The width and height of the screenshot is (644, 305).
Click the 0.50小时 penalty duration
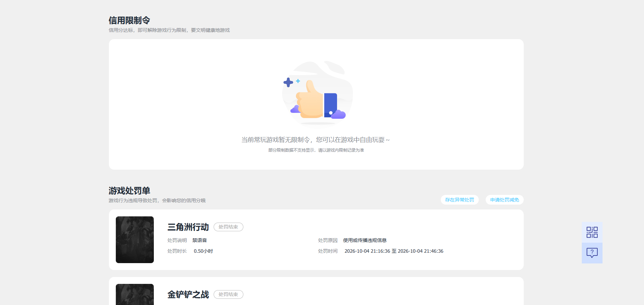click(x=203, y=251)
